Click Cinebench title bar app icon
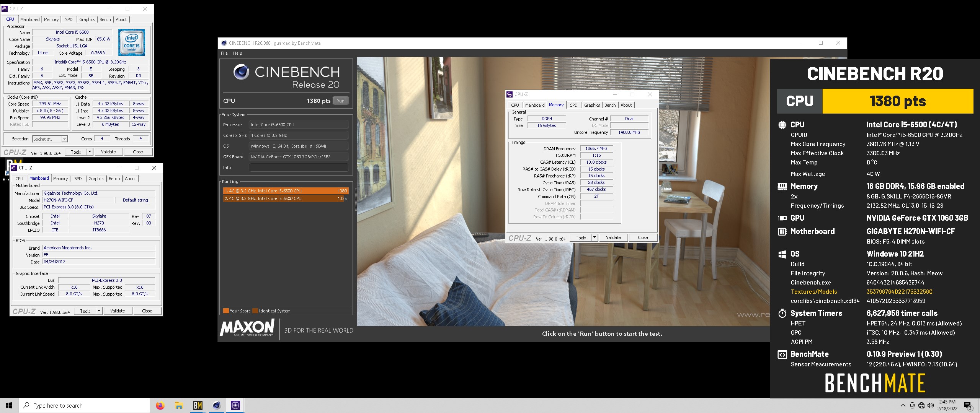 pyautogui.click(x=224, y=43)
